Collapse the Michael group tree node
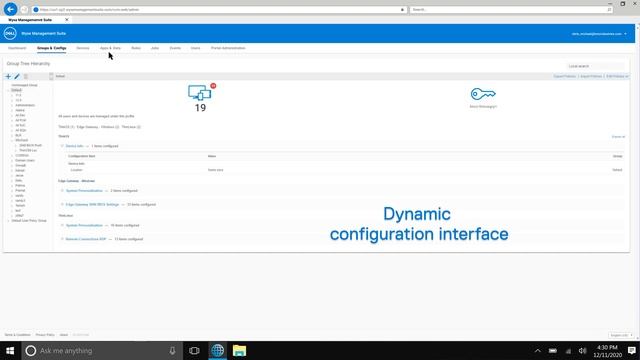 (12, 140)
